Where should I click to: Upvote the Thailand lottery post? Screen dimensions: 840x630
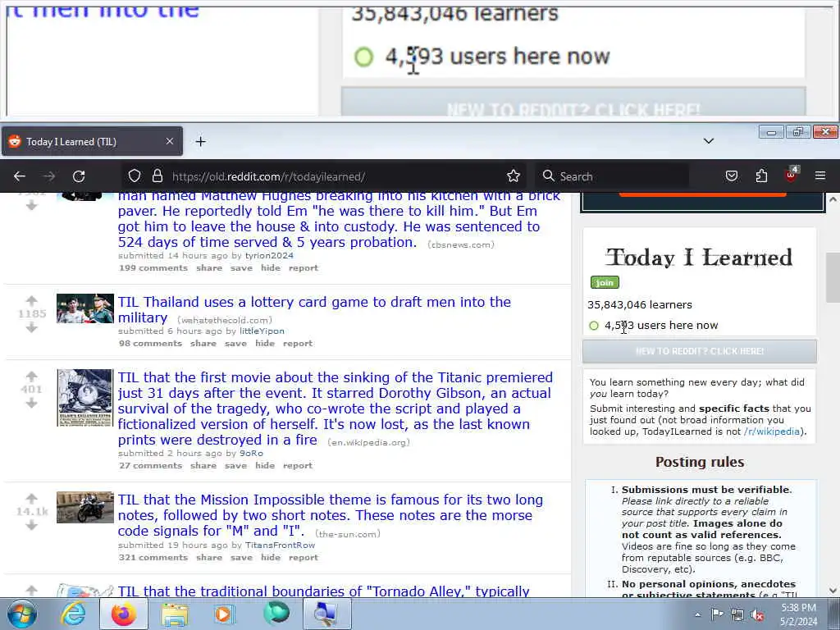pos(32,301)
